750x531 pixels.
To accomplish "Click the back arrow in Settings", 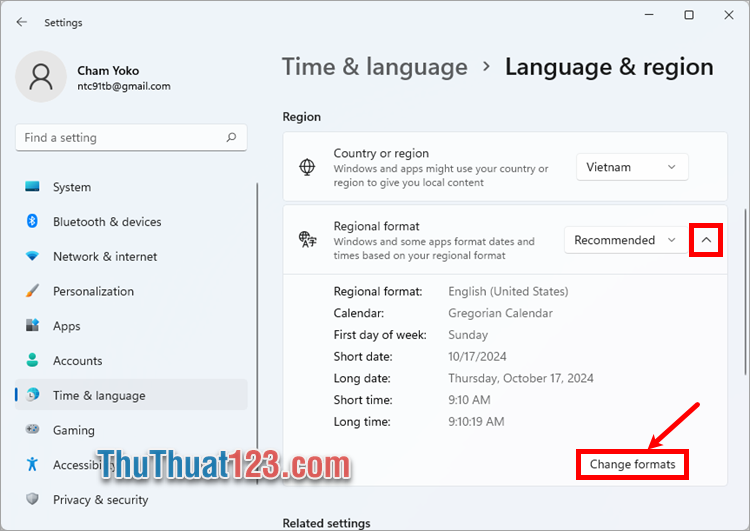I will [22, 22].
